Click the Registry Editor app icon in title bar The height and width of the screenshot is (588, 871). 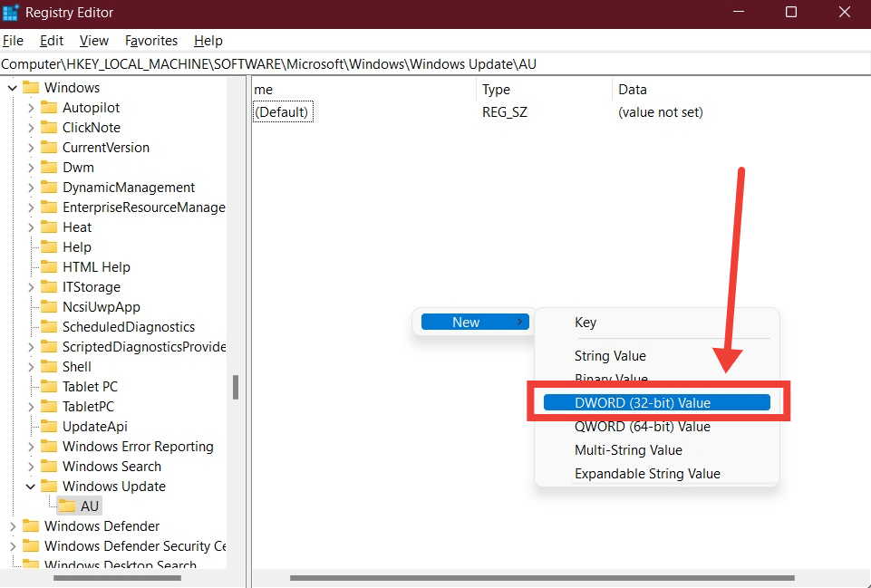12,13
